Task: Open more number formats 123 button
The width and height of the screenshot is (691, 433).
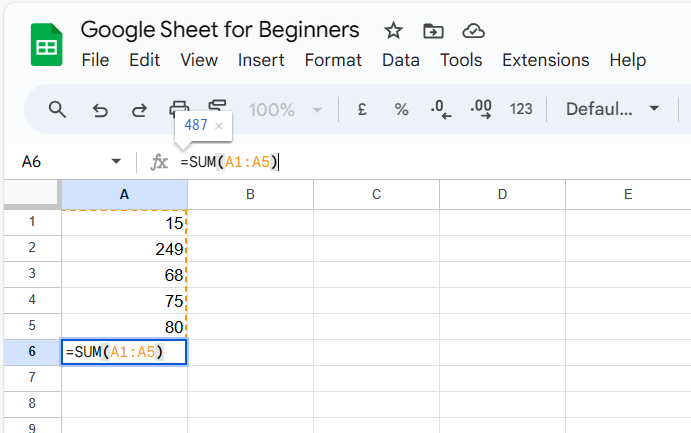Action: tap(521, 109)
